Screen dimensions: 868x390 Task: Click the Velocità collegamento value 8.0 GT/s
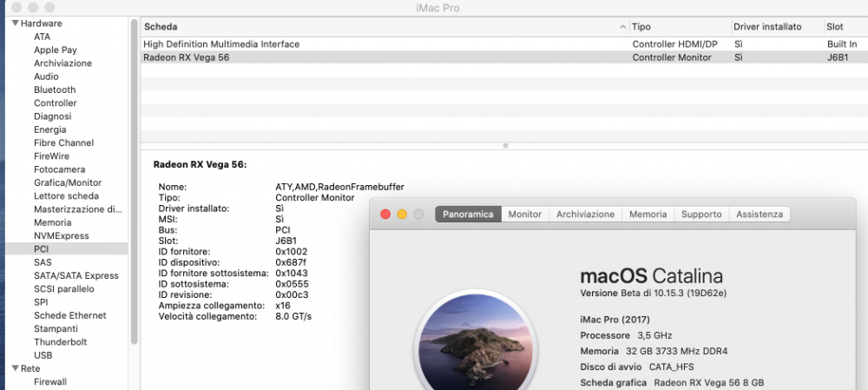click(293, 316)
